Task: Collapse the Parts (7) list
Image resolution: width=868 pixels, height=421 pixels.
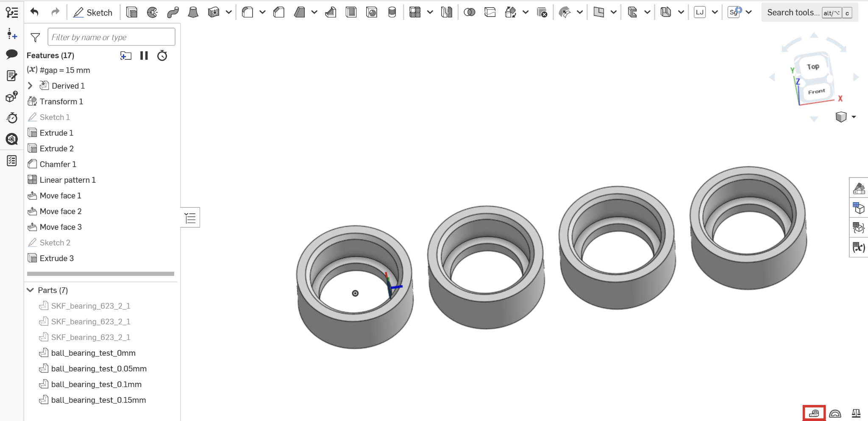Action: [x=30, y=290]
